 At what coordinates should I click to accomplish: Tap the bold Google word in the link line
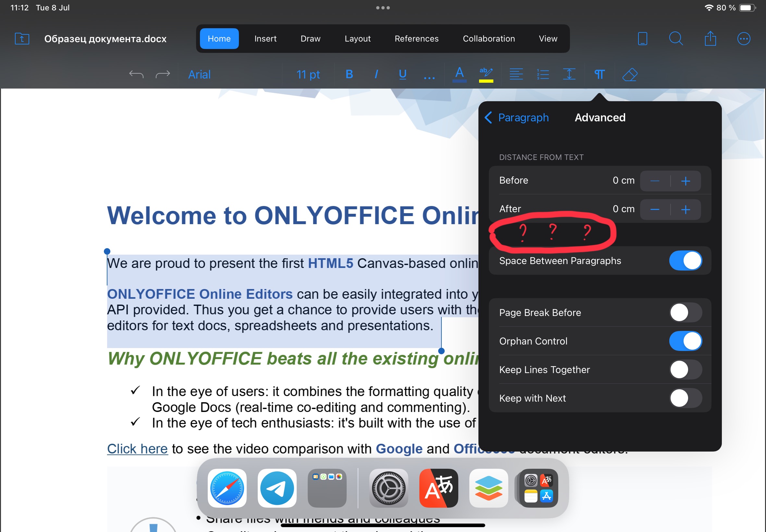click(x=399, y=449)
